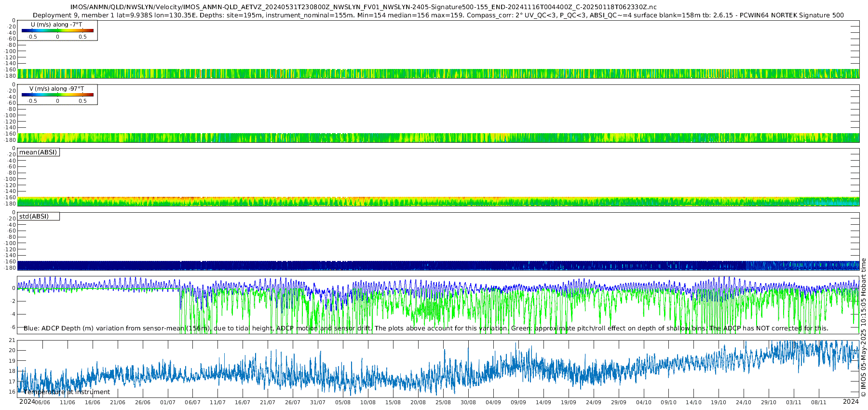
Task: Click the U velocity colorbar
Action: point(57,30)
